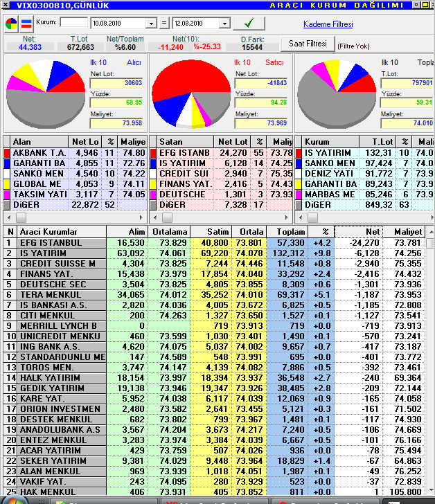
Task: Click the buyers Maliyet 73.958 field
Action: [x=116, y=123]
